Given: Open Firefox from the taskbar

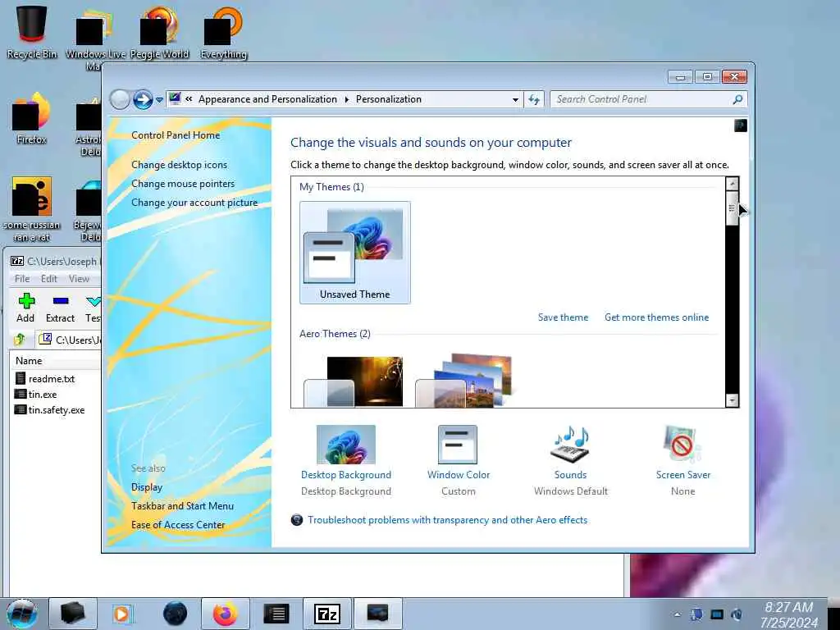Looking at the screenshot, I should [226, 614].
